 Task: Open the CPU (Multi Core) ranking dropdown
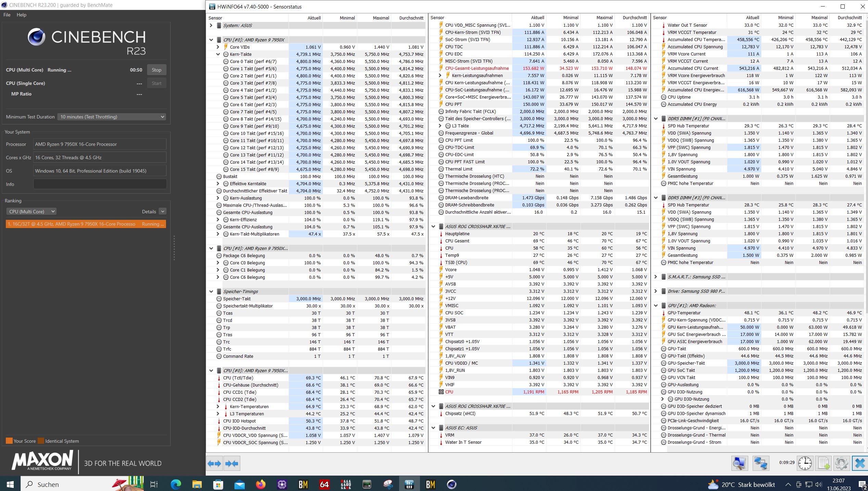(31, 212)
